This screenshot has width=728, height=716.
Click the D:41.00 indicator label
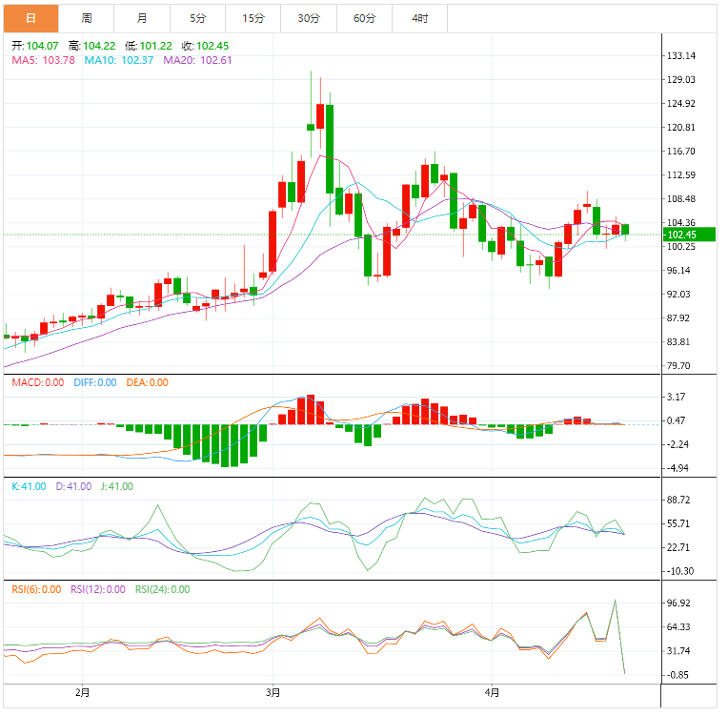point(73,486)
